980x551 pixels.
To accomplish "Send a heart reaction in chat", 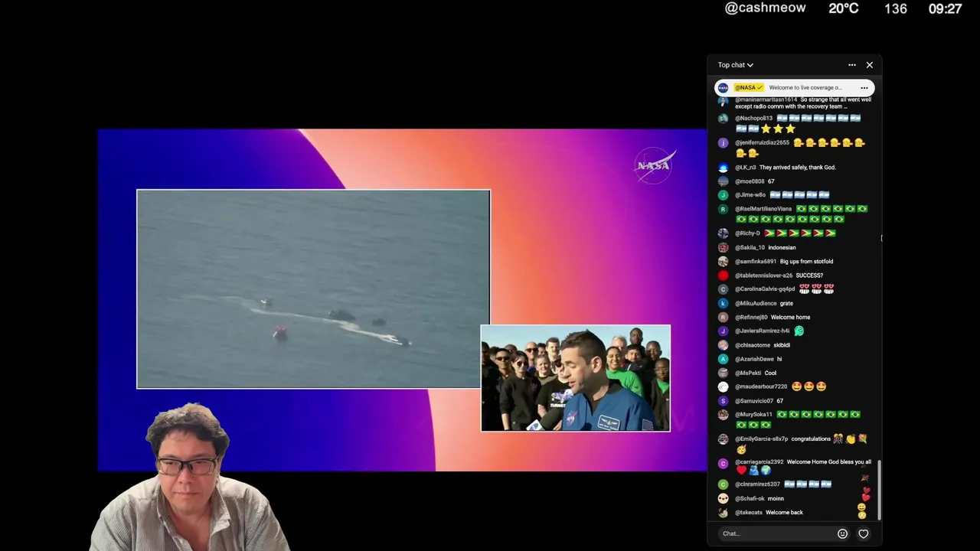I will [864, 533].
